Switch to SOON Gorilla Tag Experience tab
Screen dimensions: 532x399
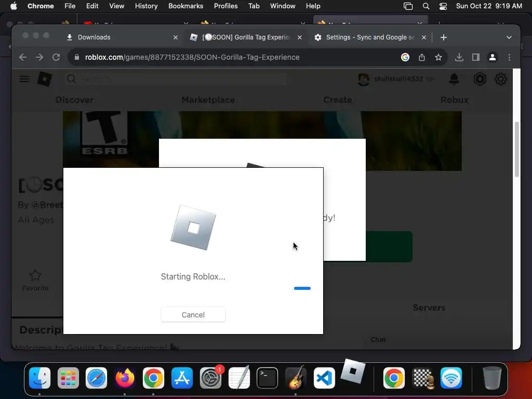point(246,37)
